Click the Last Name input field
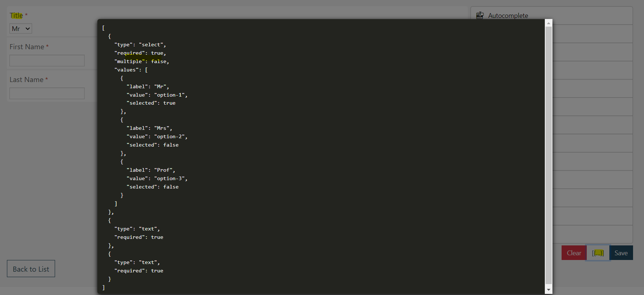This screenshot has width=644, height=295. click(47, 93)
